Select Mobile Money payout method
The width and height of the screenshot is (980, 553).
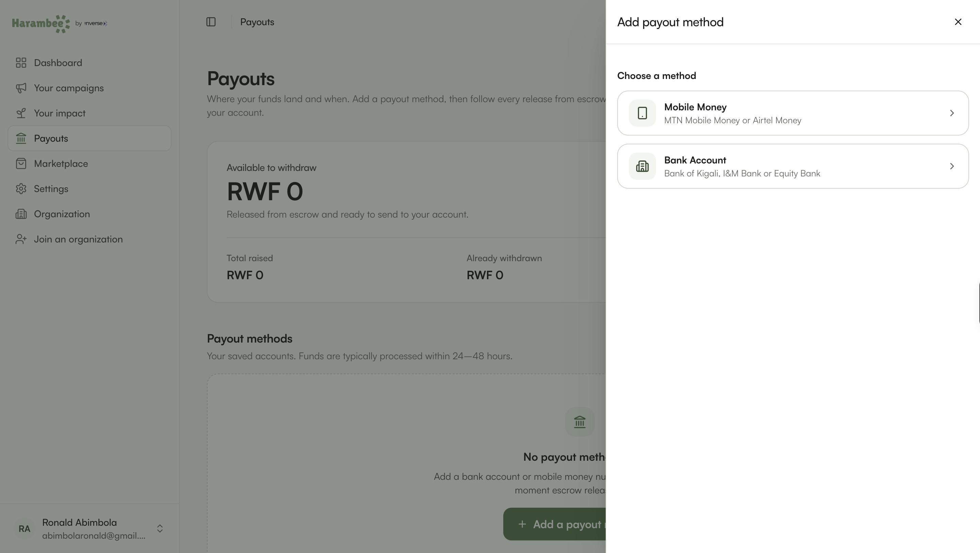click(x=793, y=113)
